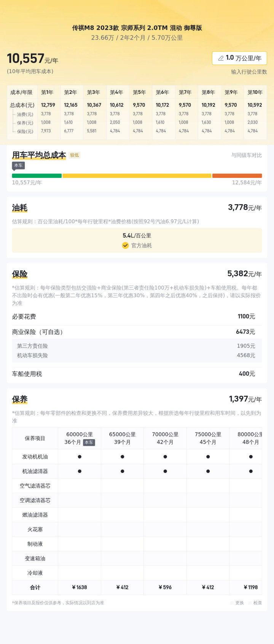Click the 检查 legend marker

(x=250, y=603)
